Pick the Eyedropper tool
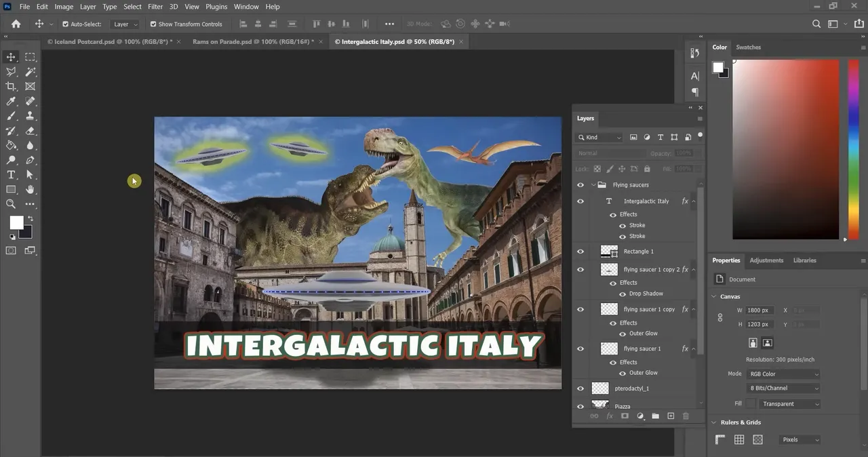 click(11, 102)
